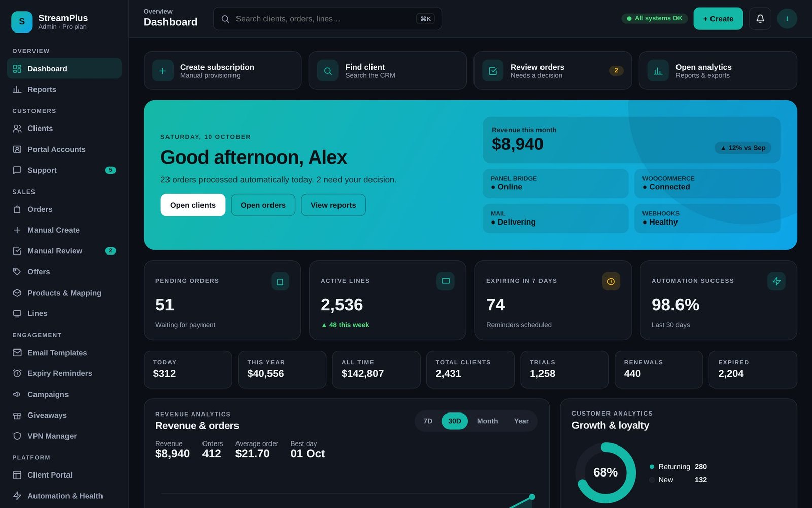This screenshot has width=812, height=508.
Task: Open the user avatar menu
Action: click(787, 19)
